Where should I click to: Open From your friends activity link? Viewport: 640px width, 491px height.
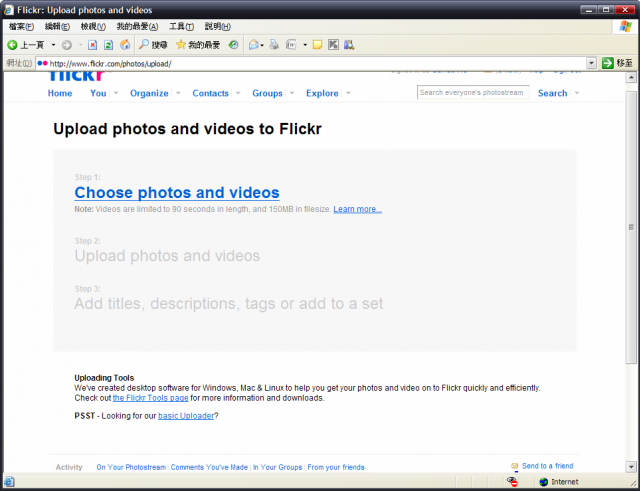336,467
